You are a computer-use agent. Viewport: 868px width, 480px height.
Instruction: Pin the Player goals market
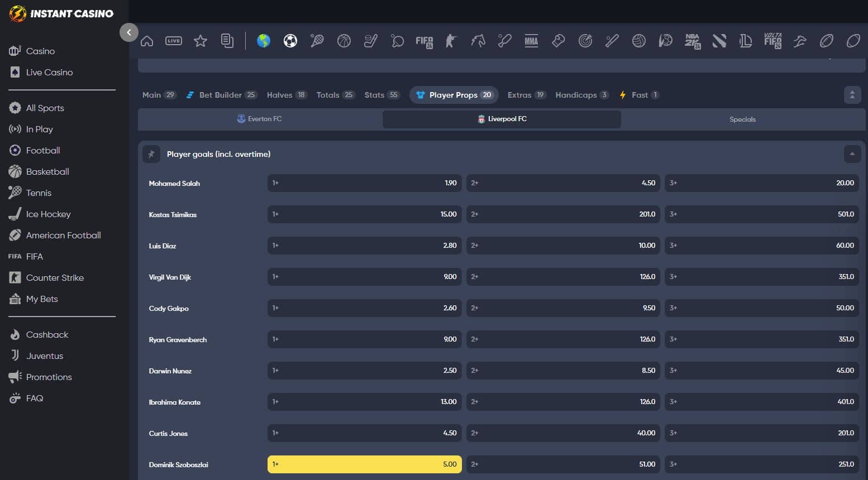coord(151,154)
